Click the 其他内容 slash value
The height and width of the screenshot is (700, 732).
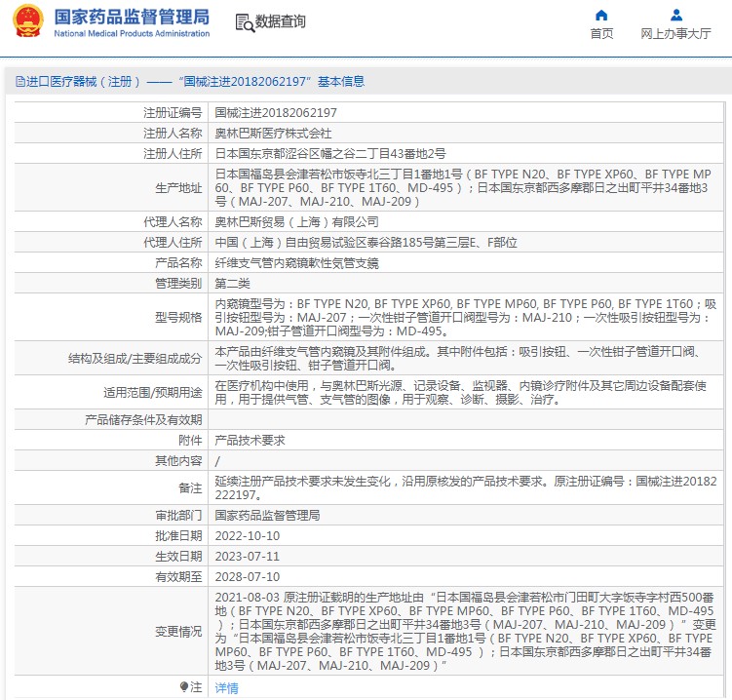(x=217, y=461)
